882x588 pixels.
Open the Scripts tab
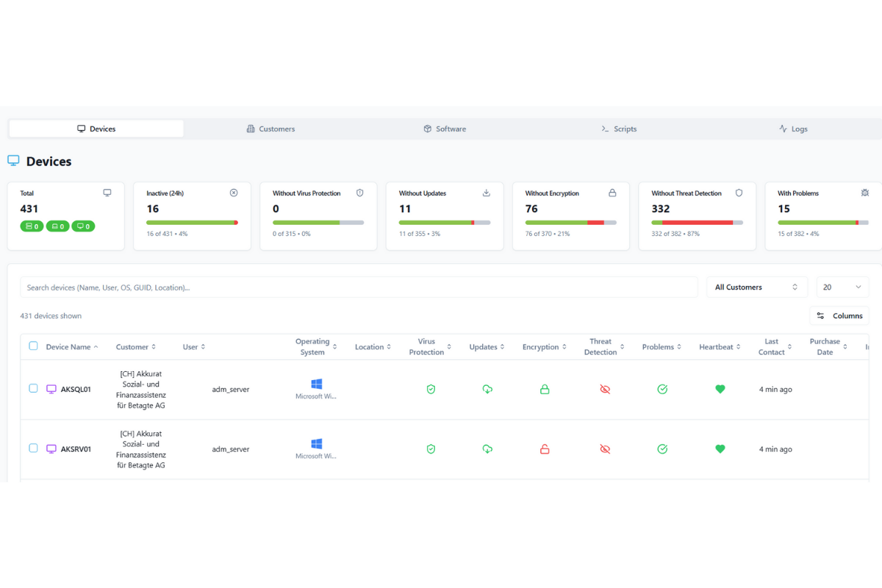(619, 129)
